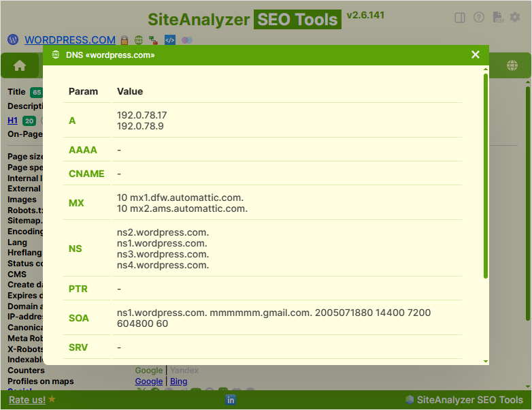Export results with the CSV icon
The height and width of the screenshot is (410, 532).
(498, 17)
